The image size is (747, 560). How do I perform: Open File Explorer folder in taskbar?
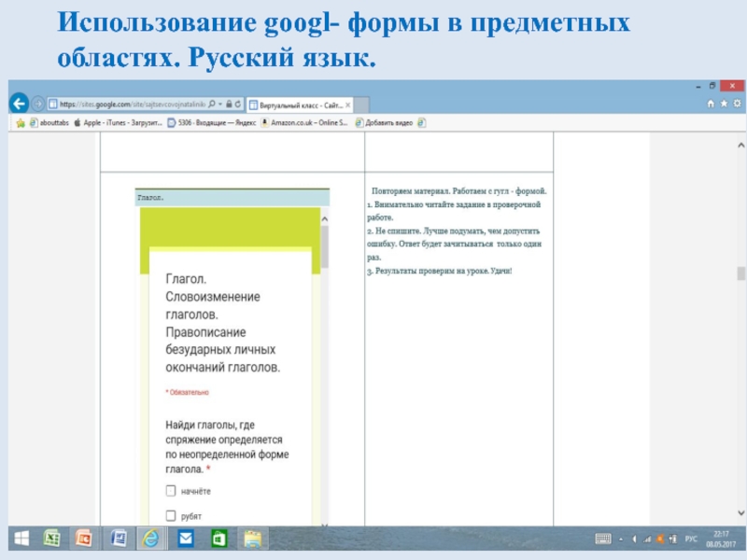[x=251, y=539]
